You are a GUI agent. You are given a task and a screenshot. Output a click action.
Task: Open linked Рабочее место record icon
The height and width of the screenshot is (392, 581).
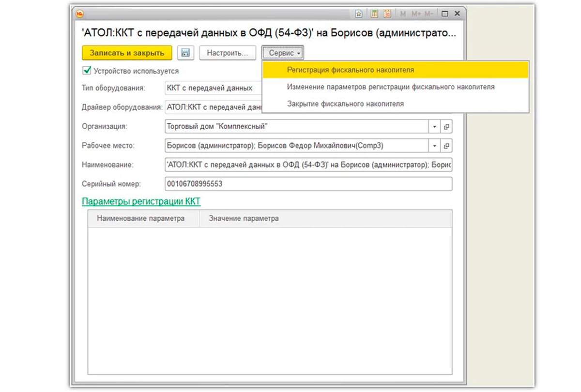click(446, 146)
